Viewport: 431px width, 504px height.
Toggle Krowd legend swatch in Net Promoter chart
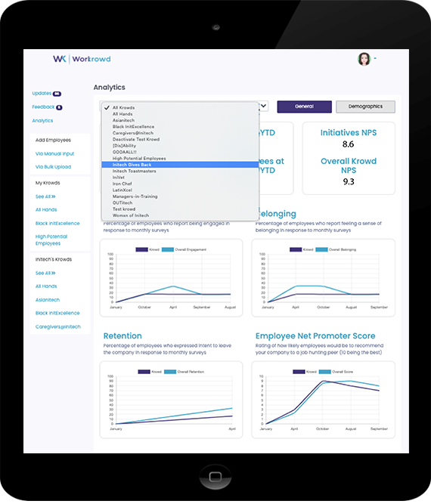point(299,372)
